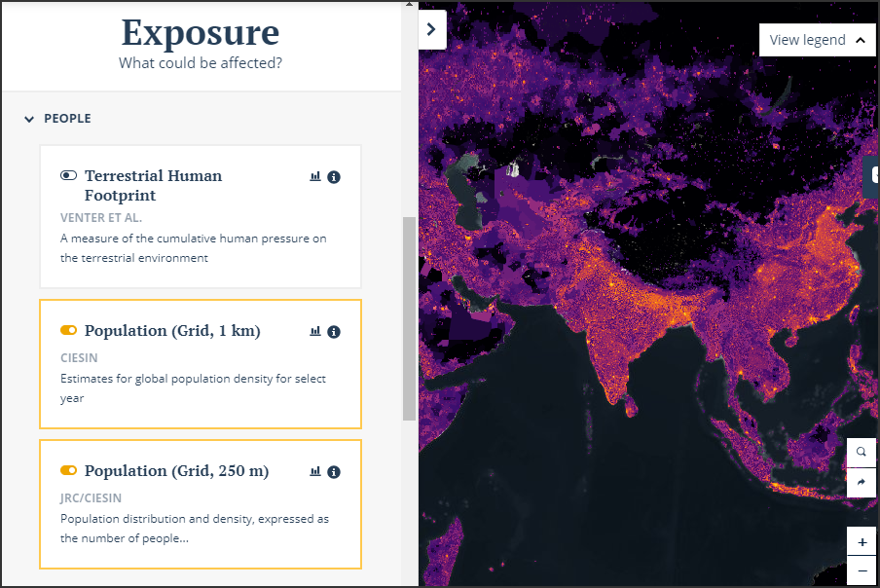The height and width of the screenshot is (588, 880).
Task: Toggle the sidebar with the arrow button
Action: [432, 29]
